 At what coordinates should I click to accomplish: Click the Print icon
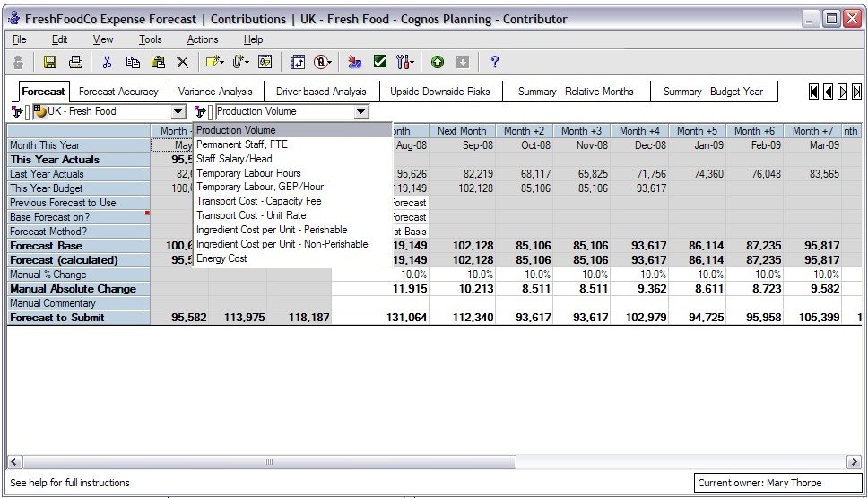(76, 62)
